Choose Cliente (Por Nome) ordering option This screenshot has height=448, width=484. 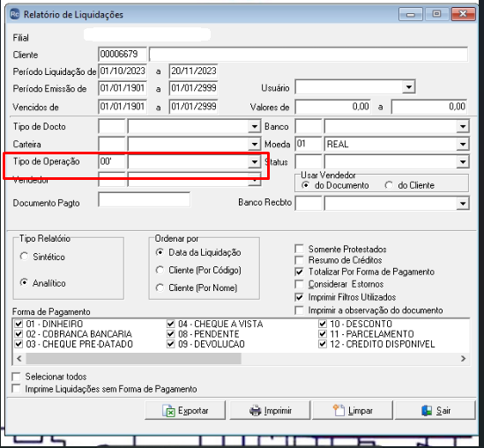pos(160,287)
